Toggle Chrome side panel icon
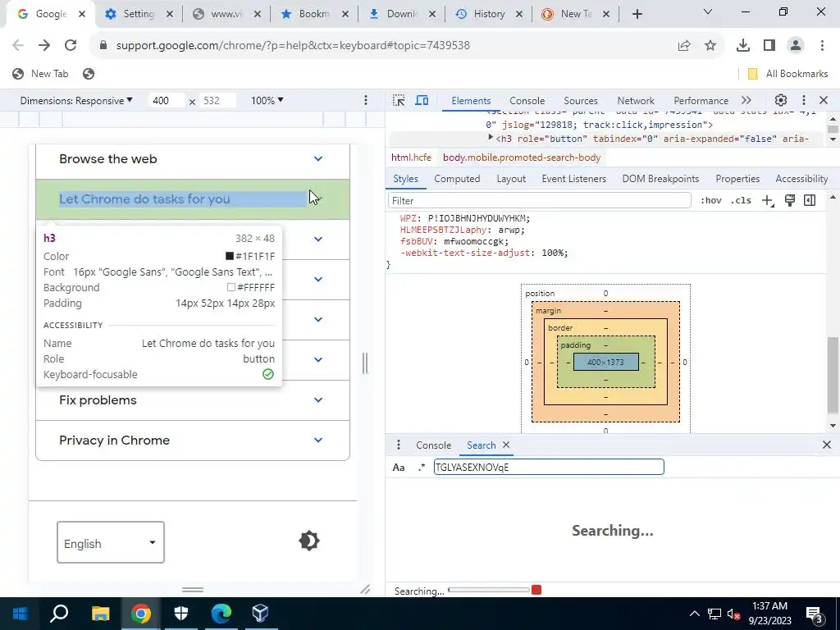The width and height of the screenshot is (840, 630). 769,46
